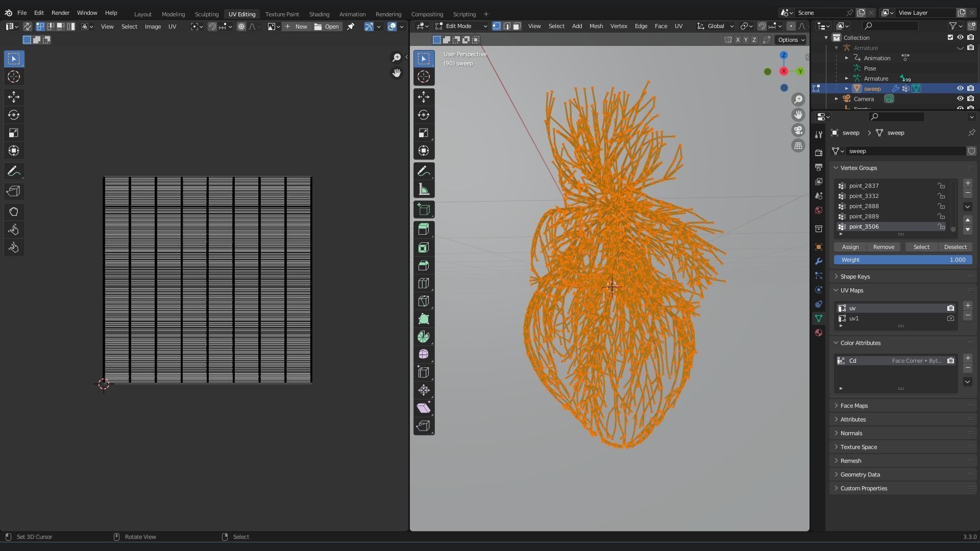Select the Add Cube tool
Image resolution: width=980 pixels, height=551 pixels.
point(424,210)
